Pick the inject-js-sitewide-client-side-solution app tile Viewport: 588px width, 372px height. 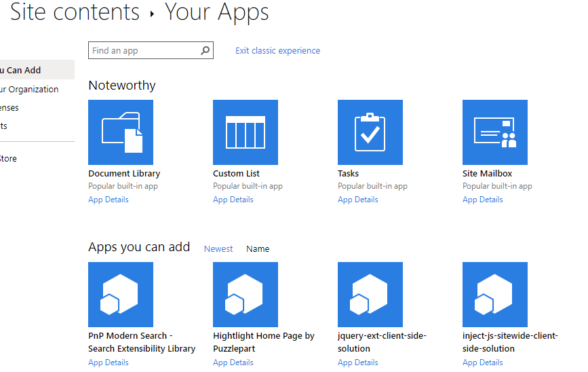coord(495,295)
